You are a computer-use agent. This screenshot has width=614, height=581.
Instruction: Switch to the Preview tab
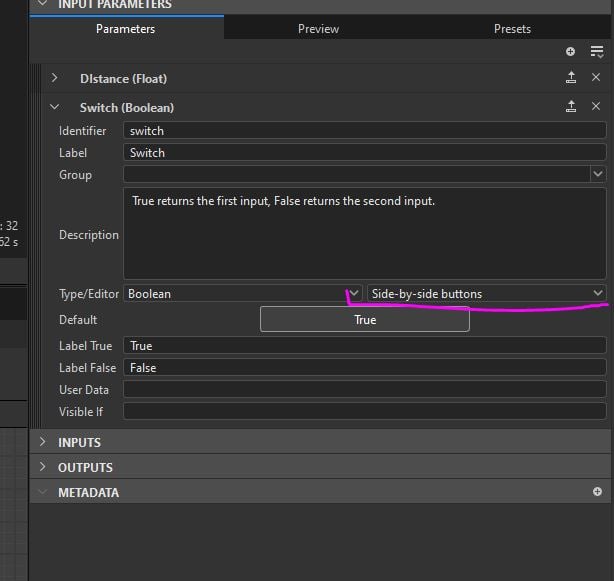point(318,29)
